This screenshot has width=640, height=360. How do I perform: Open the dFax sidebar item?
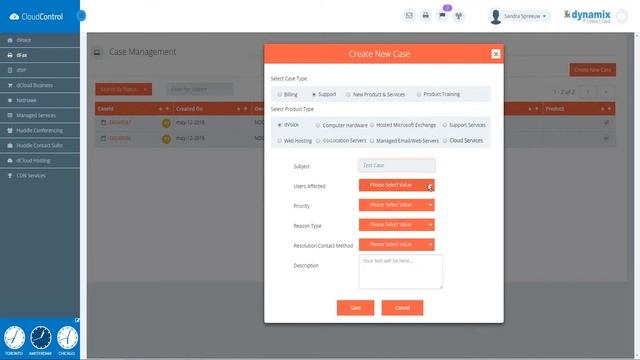[x=40, y=55]
